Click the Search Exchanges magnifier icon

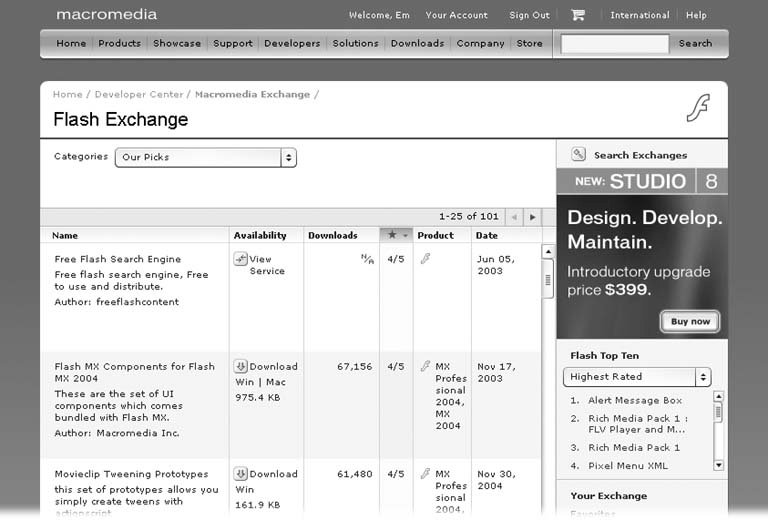[578, 155]
